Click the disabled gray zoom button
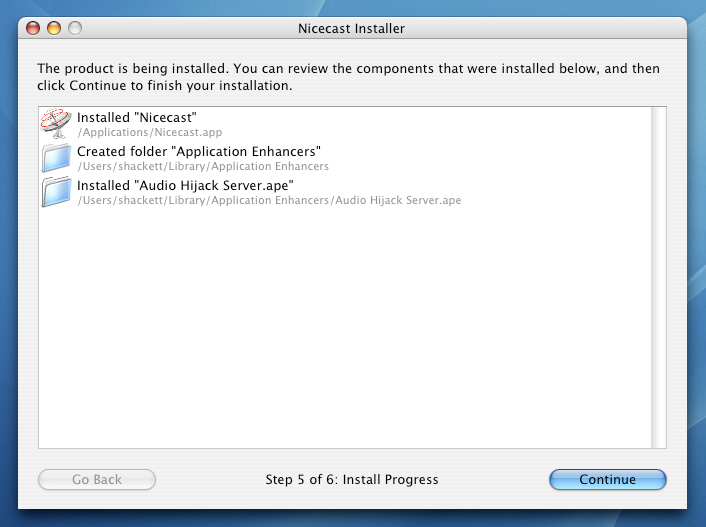 coord(75,28)
